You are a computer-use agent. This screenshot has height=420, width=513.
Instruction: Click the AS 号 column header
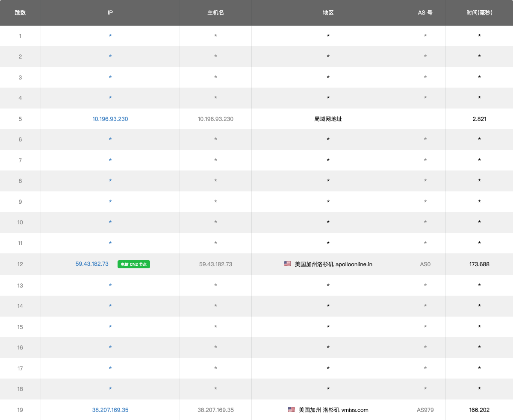point(425,13)
